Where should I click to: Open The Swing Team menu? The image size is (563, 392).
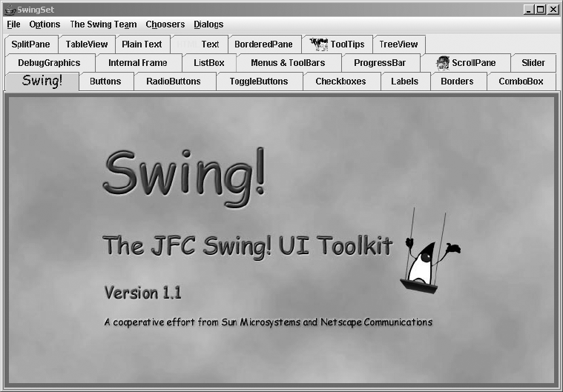[103, 24]
